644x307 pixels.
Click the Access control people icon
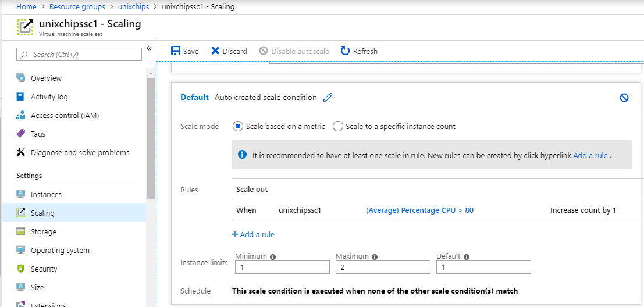[x=20, y=115]
